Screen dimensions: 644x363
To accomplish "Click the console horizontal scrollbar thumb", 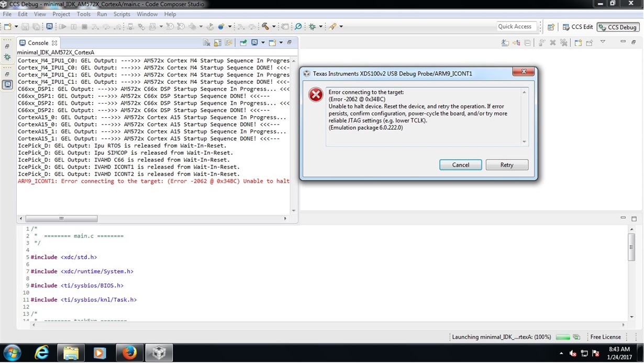I will [61, 219].
